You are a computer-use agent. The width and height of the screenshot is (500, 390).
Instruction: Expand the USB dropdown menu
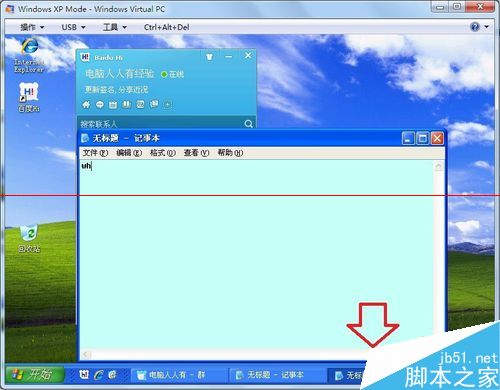[73, 27]
